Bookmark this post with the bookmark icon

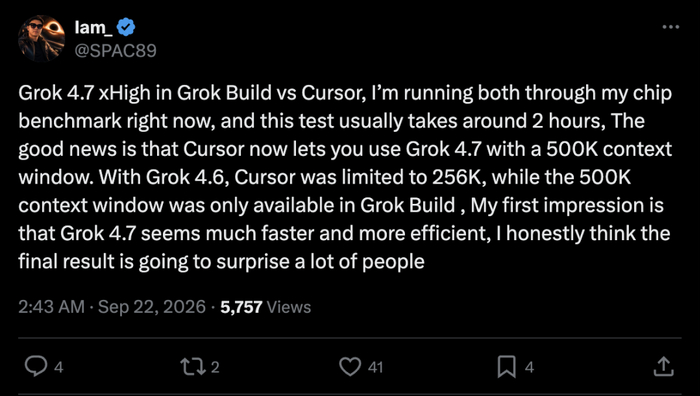[507, 367]
